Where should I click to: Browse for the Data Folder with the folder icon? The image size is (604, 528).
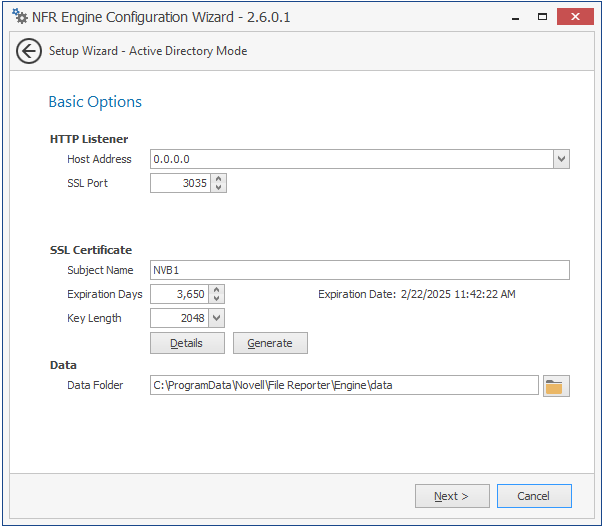tap(556, 386)
